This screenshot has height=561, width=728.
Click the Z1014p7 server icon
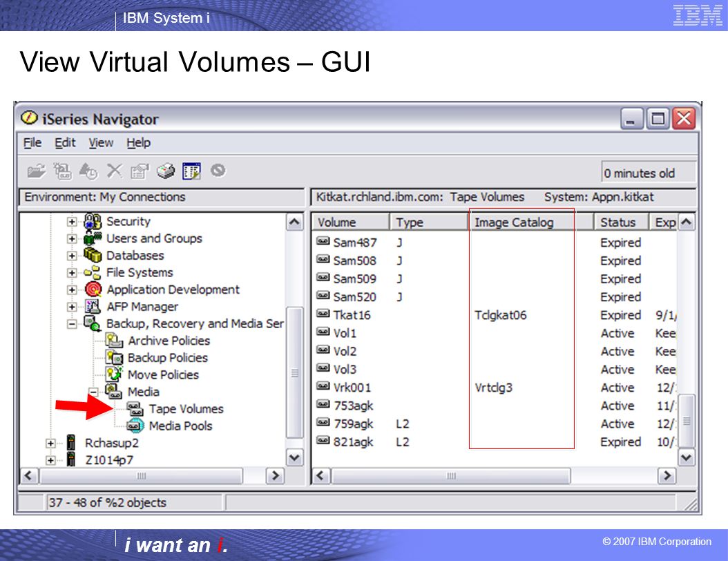[x=71, y=459]
